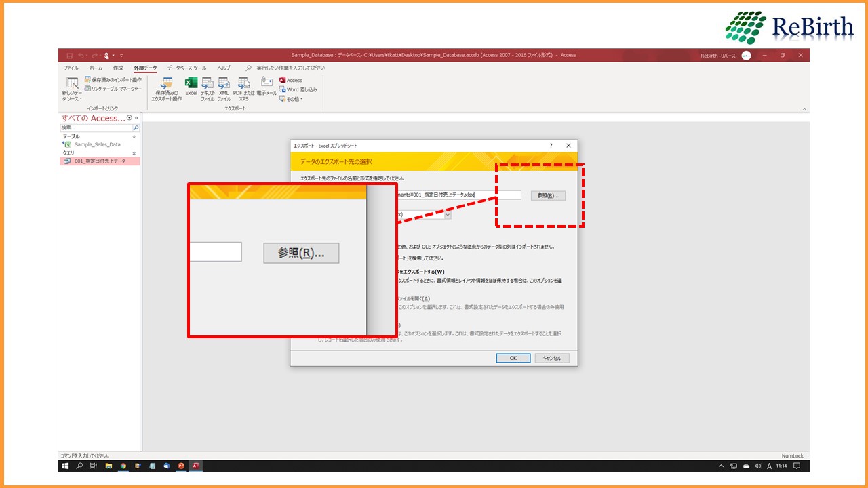The width and height of the screenshot is (868, 488).
Task: Click the volume icon in system tray
Action: (758, 466)
